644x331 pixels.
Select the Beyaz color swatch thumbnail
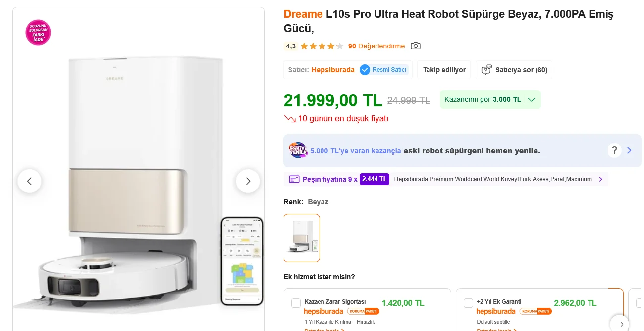[302, 238]
